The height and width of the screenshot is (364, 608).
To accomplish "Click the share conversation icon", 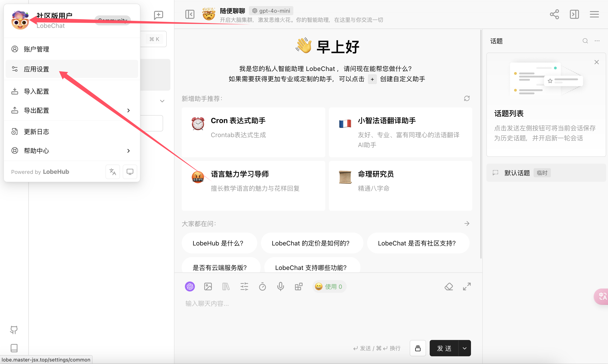I will click(554, 14).
